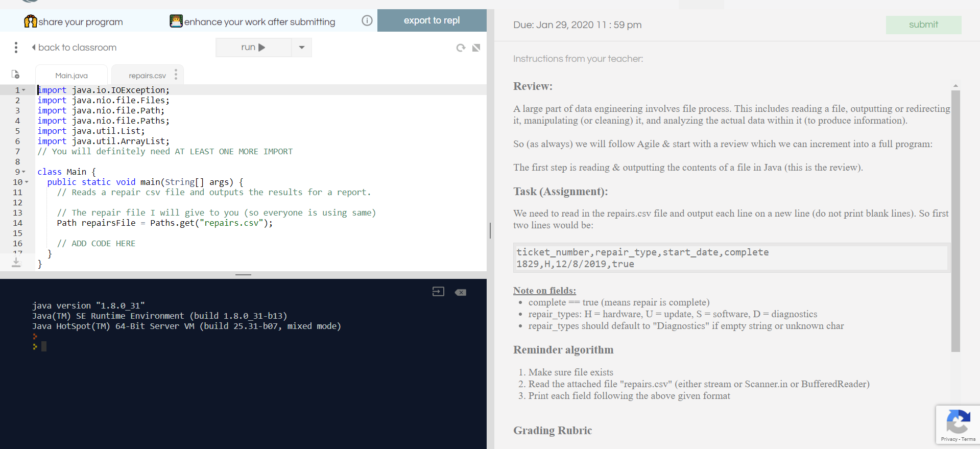Image resolution: width=980 pixels, height=449 pixels.
Task: Click the instructions panel scrollbar
Action: (955, 221)
